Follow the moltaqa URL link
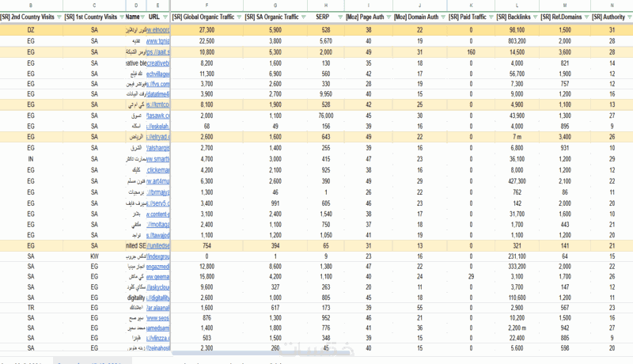 point(159,225)
